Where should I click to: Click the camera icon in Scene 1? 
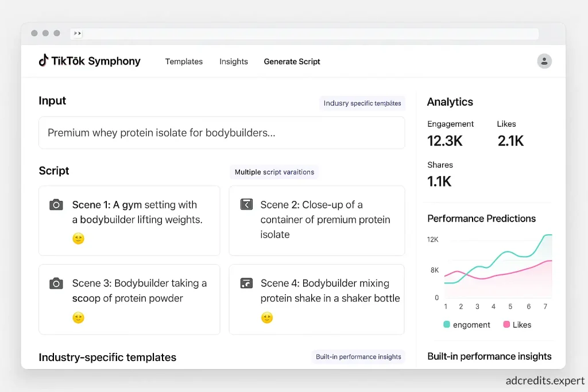pyautogui.click(x=56, y=205)
